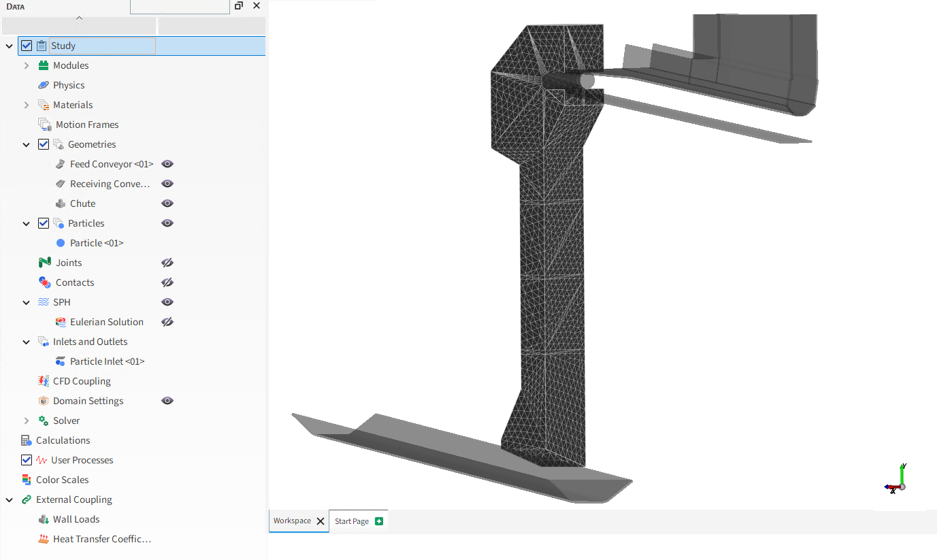This screenshot has width=948, height=560.
Task: Click the Wall Loads icon
Action: pos(44,519)
